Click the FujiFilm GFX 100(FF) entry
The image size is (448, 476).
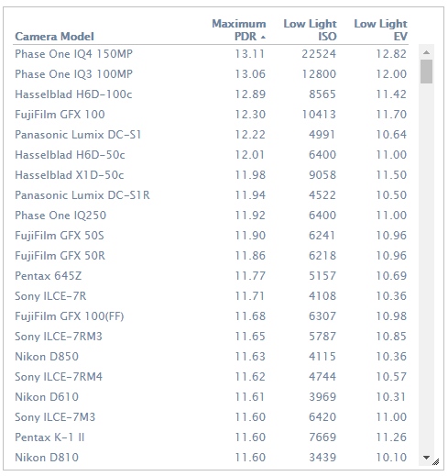click(70, 316)
